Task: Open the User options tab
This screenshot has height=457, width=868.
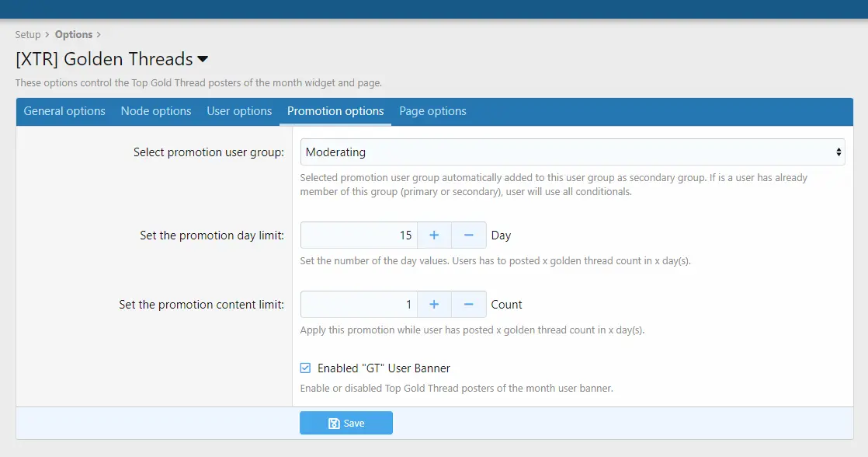Action: 239,111
